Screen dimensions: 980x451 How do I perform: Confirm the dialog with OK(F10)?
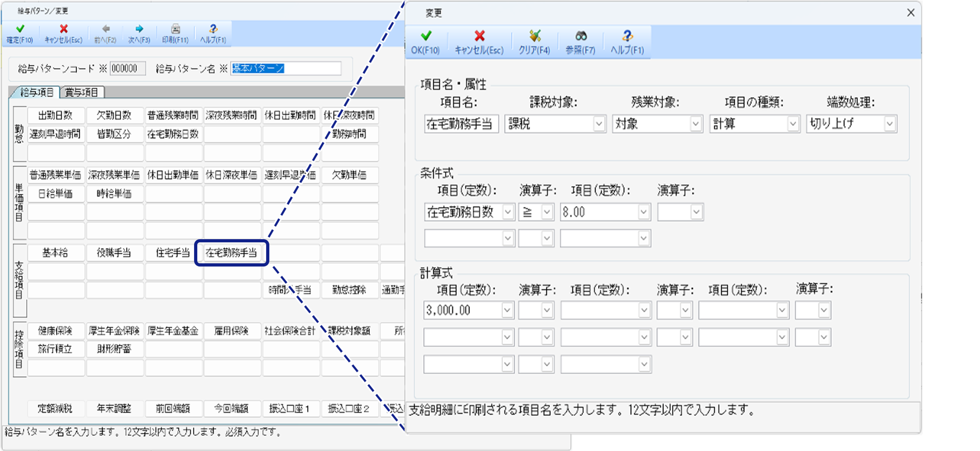click(x=426, y=42)
